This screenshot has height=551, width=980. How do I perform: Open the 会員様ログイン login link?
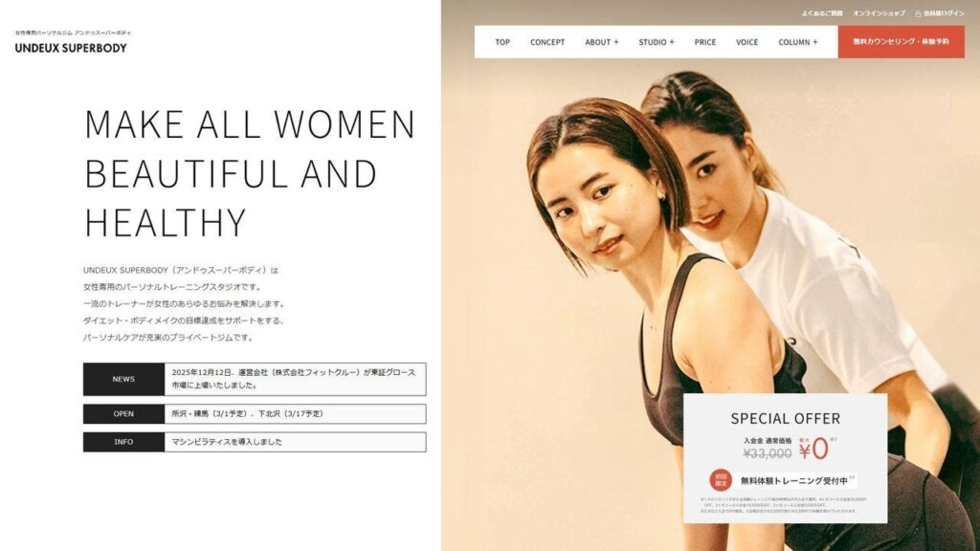click(x=940, y=13)
